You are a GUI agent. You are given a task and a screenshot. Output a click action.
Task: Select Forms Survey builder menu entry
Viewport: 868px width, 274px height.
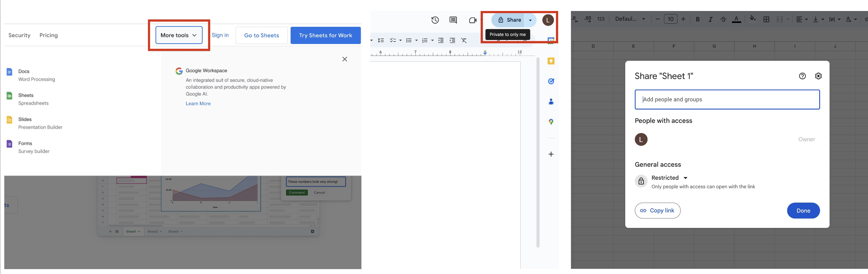[x=28, y=147]
